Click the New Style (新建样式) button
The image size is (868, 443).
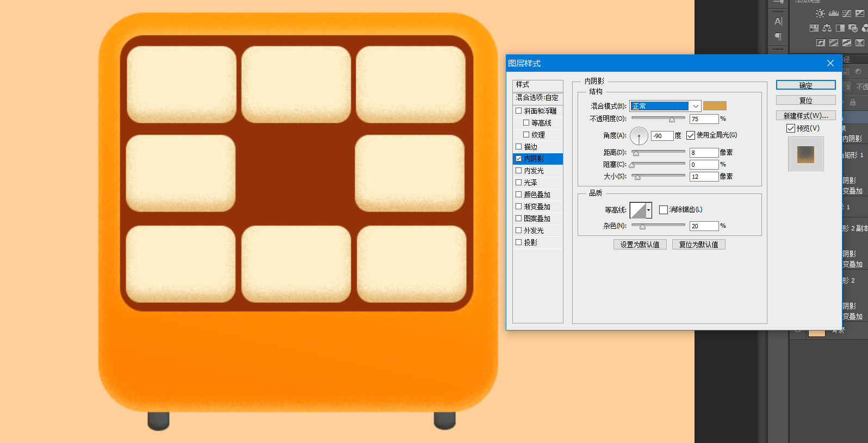pos(806,116)
